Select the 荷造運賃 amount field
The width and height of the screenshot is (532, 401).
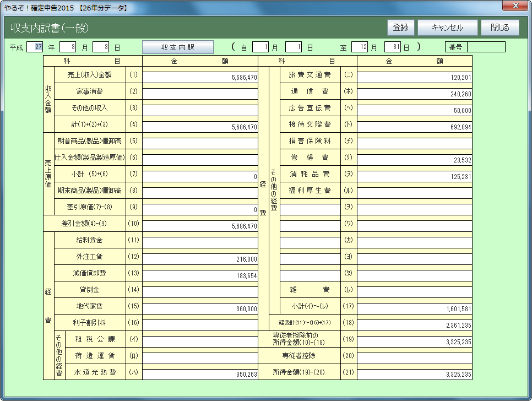[x=200, y=358]
